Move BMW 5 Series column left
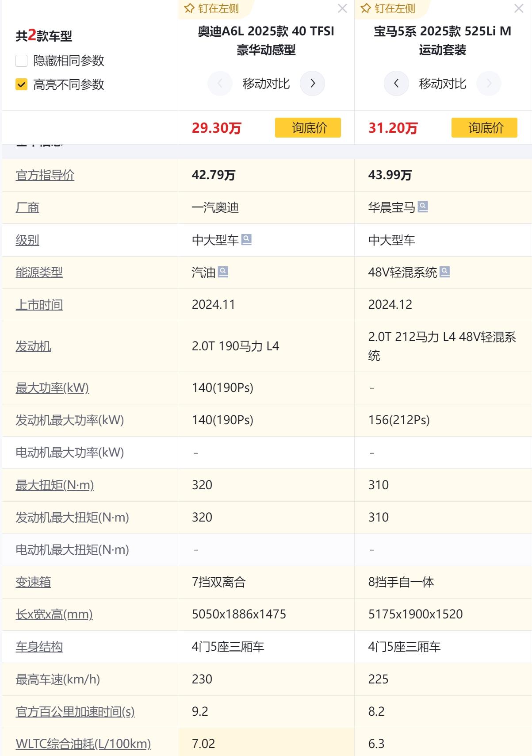Viewport: 532px width, 756px height. 396,83
